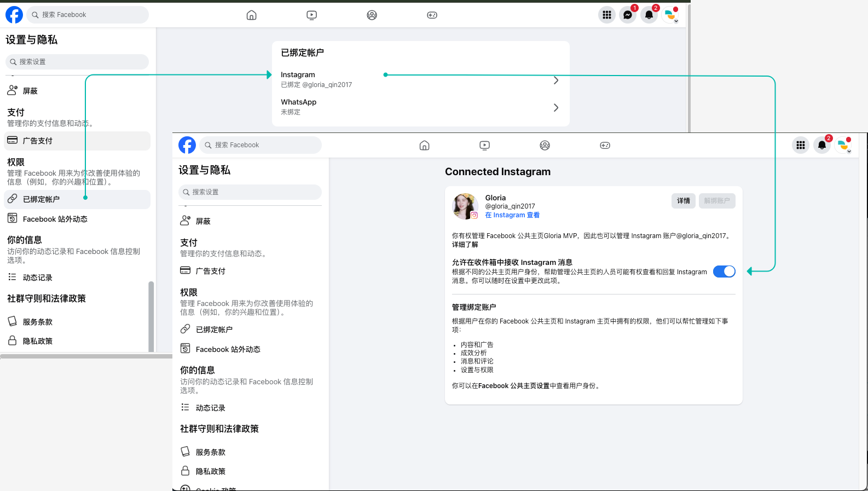Open account avatar menu in back window
Image resolution: width=868 pixels, height=491 pixels.
click(x=670, y=15)
